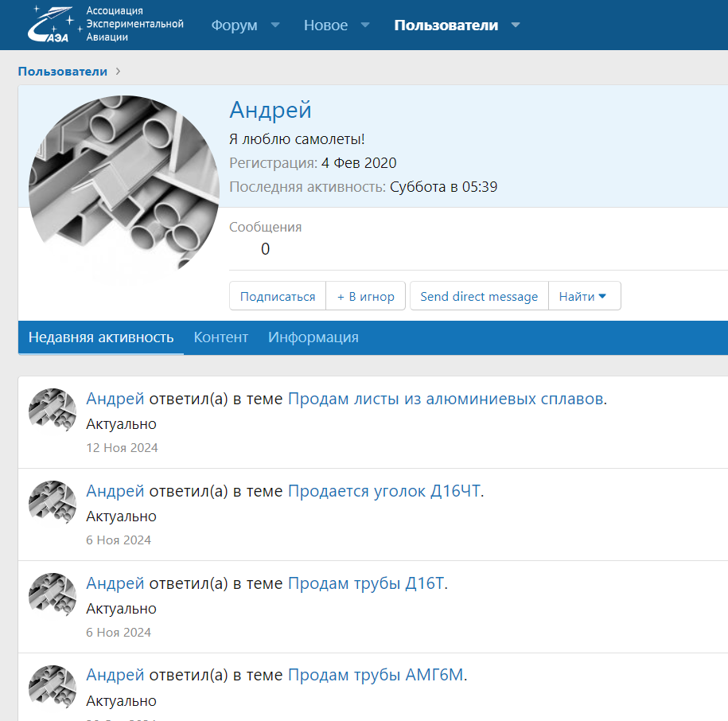Open the Новое menu item
The width and height of the screenshot is (728, 721).
click(325, 25)
